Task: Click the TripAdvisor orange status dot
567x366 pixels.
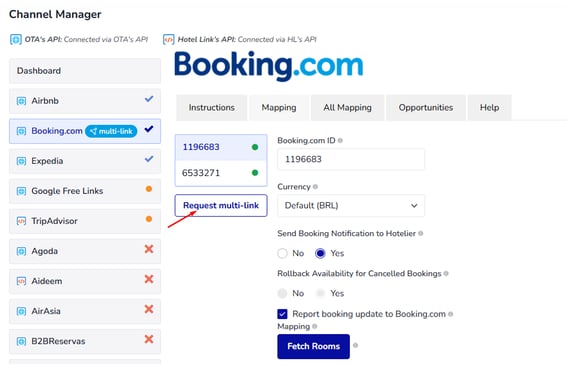Action: [149, 219]
